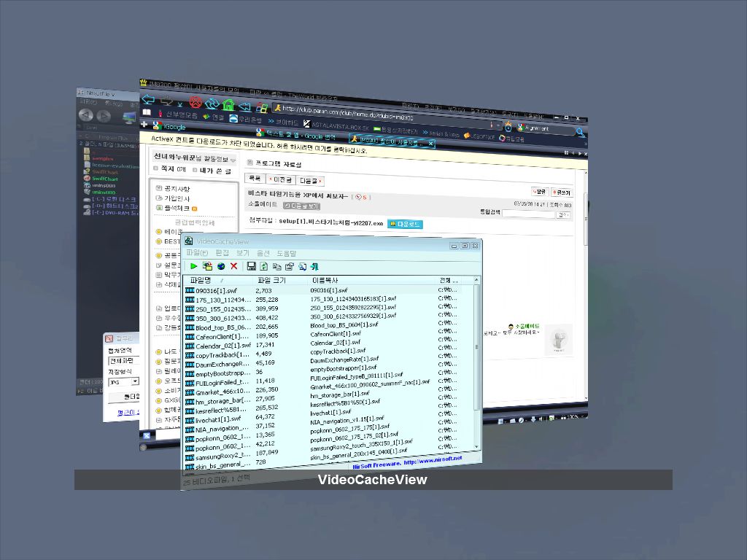This screenshot has width=747, height=560.
Task: Click the copy icon in VideoCacheView toolbar
Action: click(276, 267)
